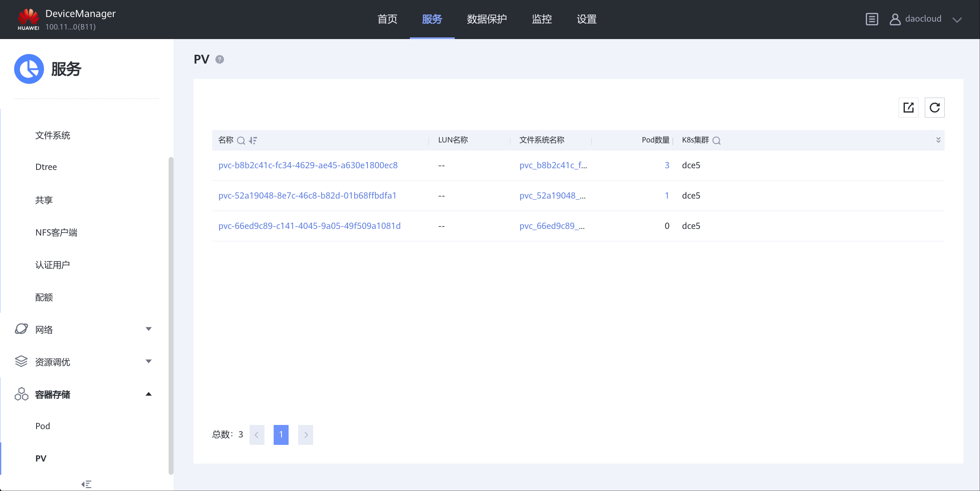Click the export icon above the table

point(908,108)
